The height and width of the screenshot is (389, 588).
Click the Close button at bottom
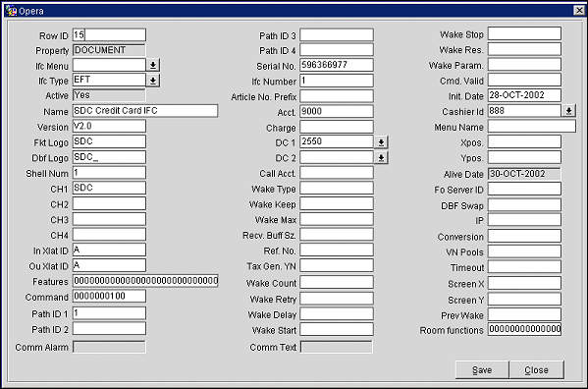click(536, 370)
